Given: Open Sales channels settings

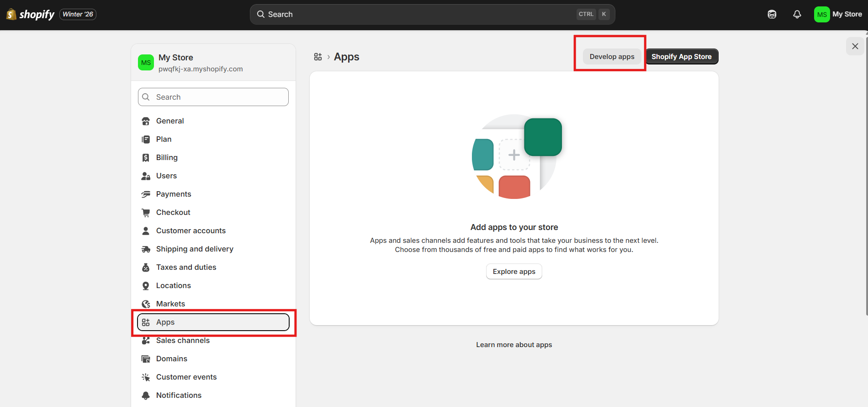Looking at the screenshot, I should [213, 340].
